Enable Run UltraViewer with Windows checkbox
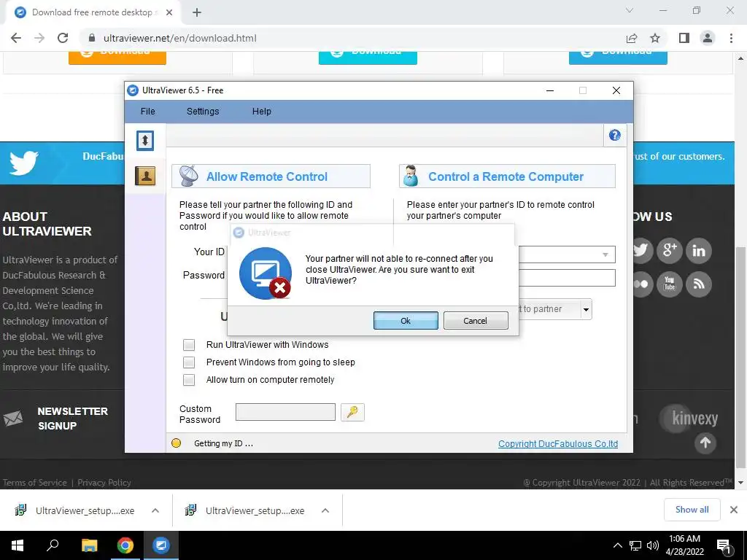Image resolution: width=747 pixels, height=560 pixels. click(189, 345)
